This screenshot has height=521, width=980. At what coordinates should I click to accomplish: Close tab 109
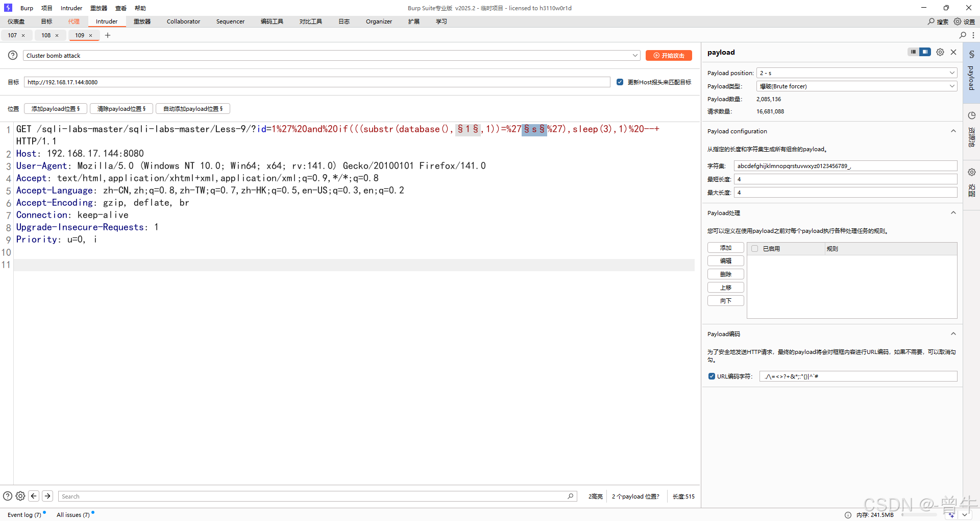coord(91,35)
